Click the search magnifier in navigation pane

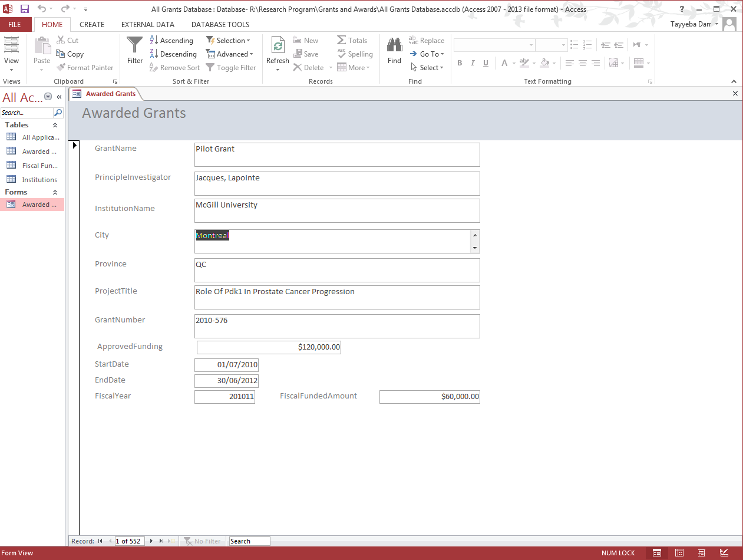click(x=58, y=113)
